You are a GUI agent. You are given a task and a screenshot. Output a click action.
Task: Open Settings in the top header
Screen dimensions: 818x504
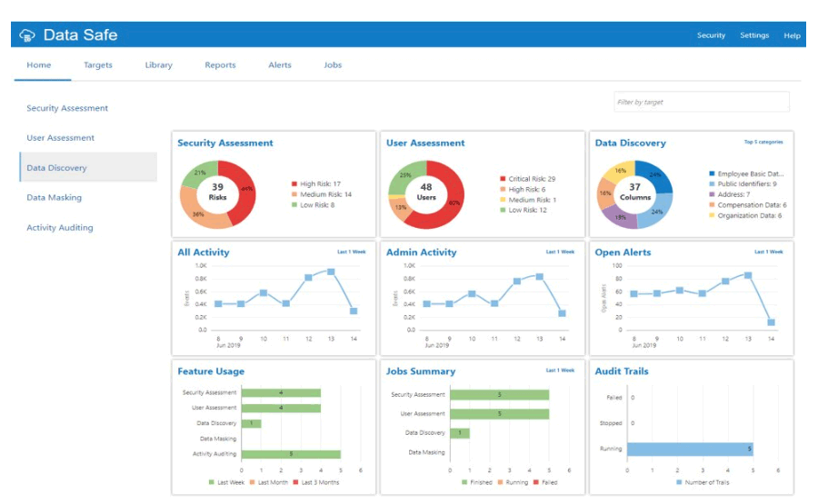click(754, 35)
